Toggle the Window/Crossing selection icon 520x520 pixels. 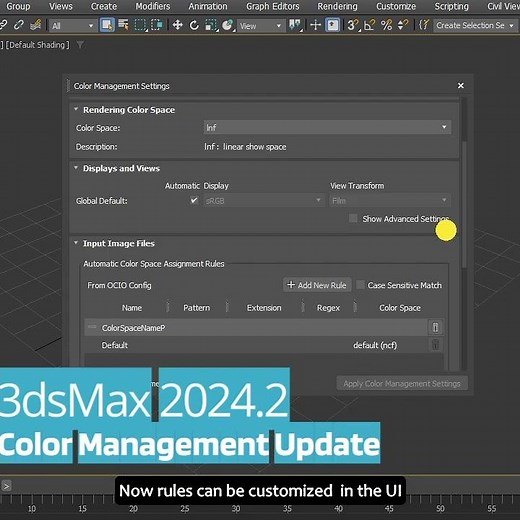pos(156,25)
